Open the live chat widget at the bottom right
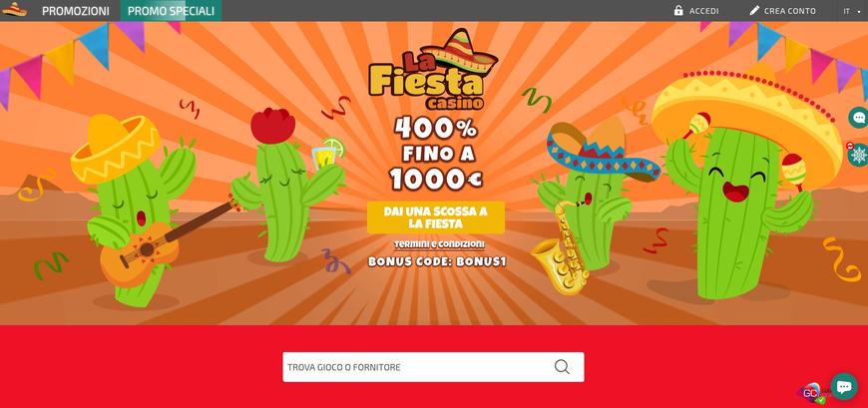The height and width of the screenshot is (408, 868). (x=844, y=386)
